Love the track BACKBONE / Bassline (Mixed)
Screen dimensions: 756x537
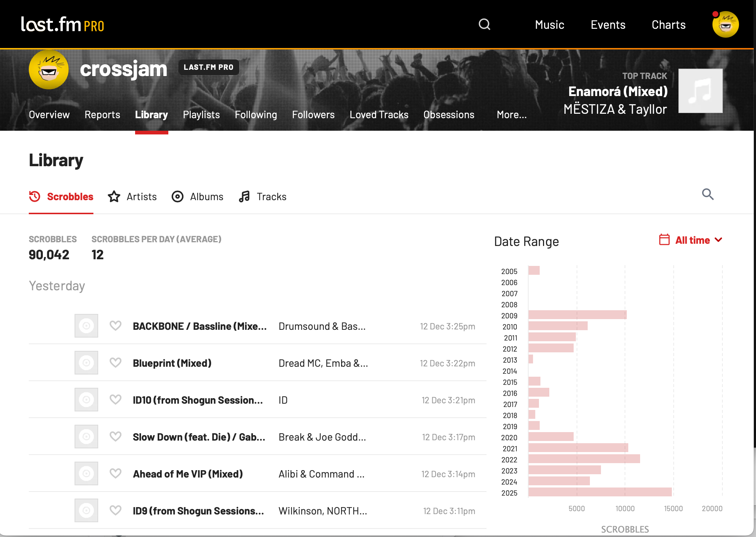116,326
